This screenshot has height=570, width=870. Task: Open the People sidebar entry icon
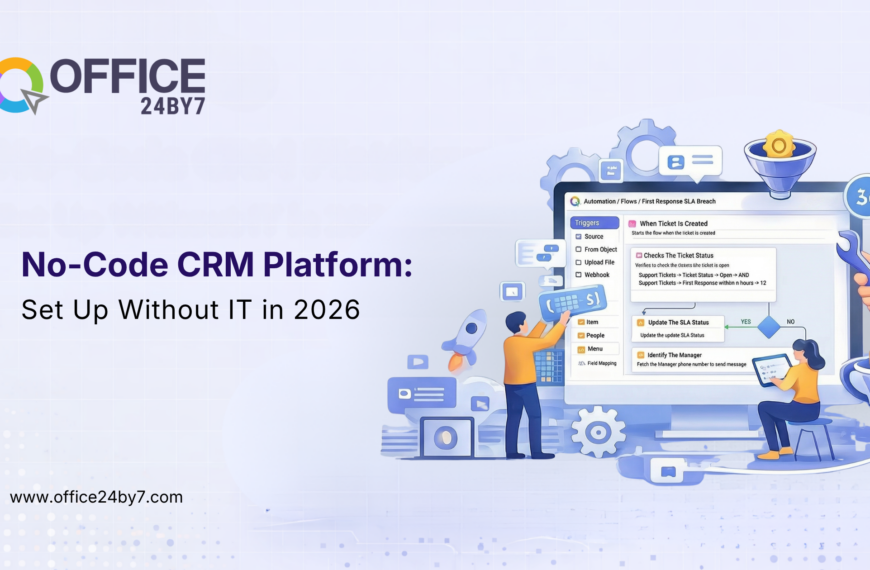581,335
